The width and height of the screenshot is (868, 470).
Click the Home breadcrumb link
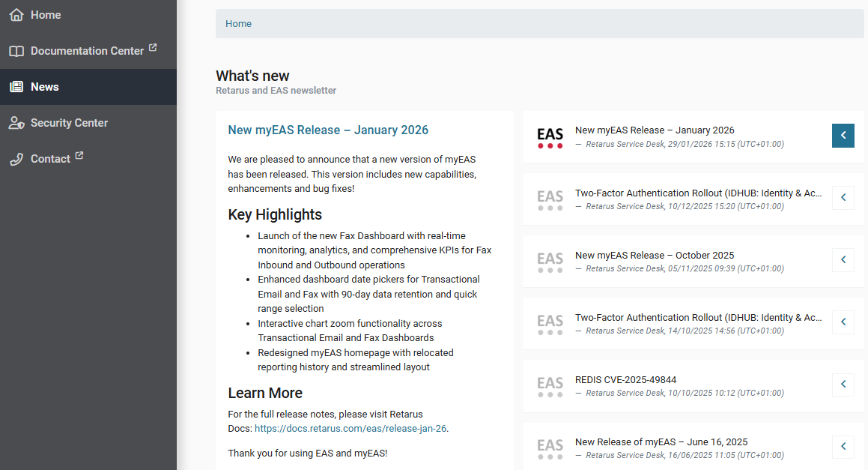(x=238, y=24)
